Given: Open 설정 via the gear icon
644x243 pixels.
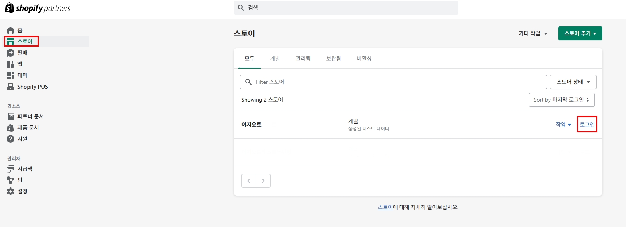Looking at the screenshot, I should click(10, 191).
